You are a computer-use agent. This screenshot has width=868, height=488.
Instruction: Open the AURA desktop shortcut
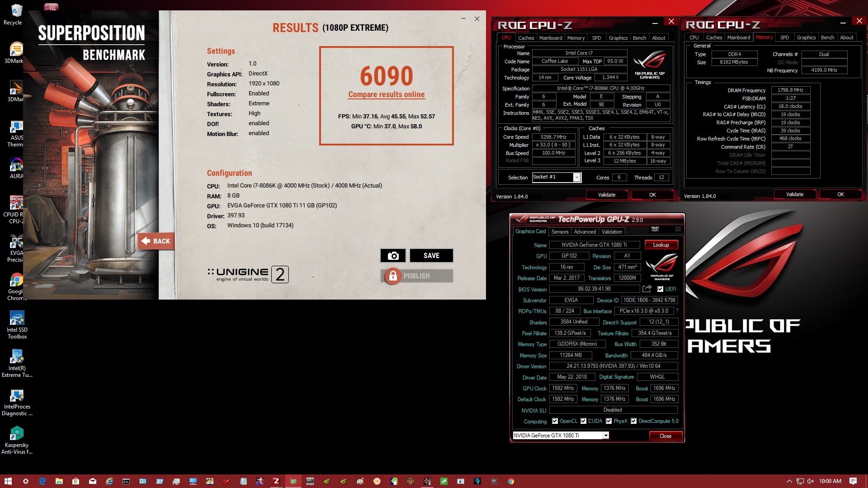(16, 169)
